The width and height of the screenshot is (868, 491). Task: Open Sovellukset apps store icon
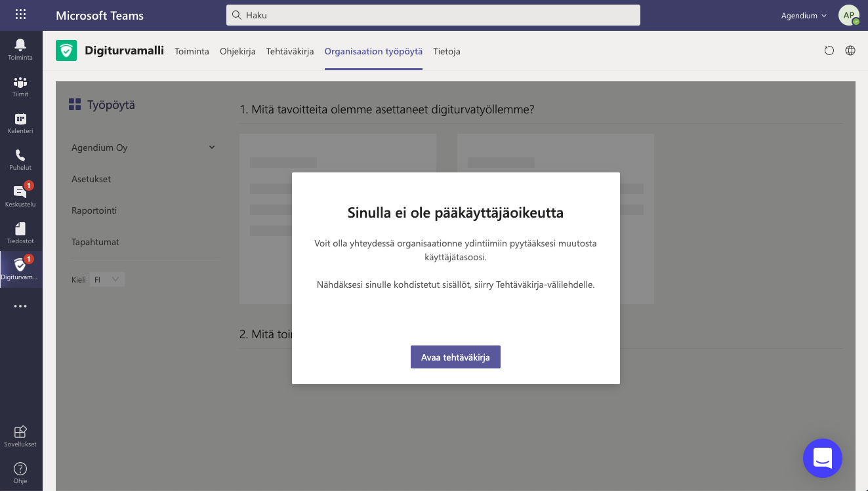pyautogui.click(x=21, y=436)
